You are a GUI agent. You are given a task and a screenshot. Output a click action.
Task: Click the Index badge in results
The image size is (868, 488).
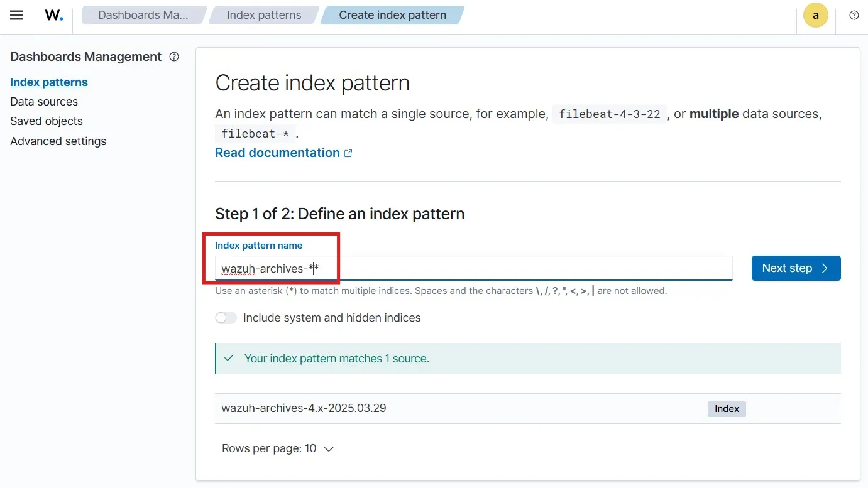pos(727,409)
